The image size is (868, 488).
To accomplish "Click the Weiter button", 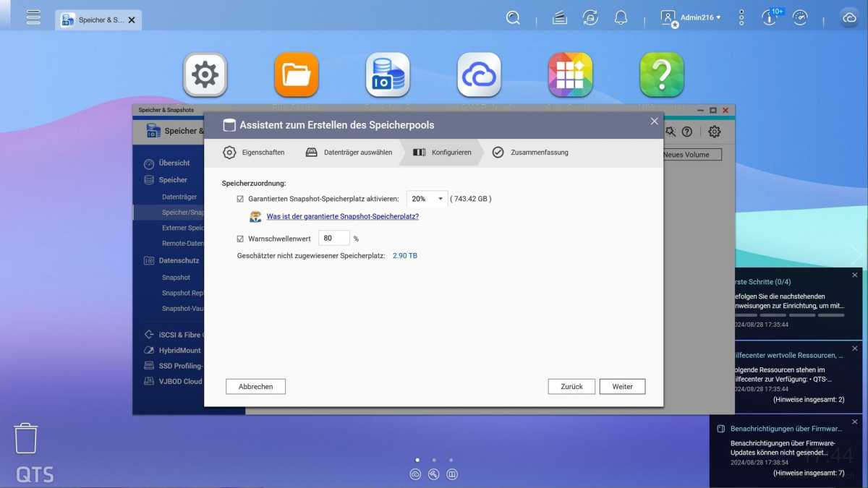I will click(622, 386).
